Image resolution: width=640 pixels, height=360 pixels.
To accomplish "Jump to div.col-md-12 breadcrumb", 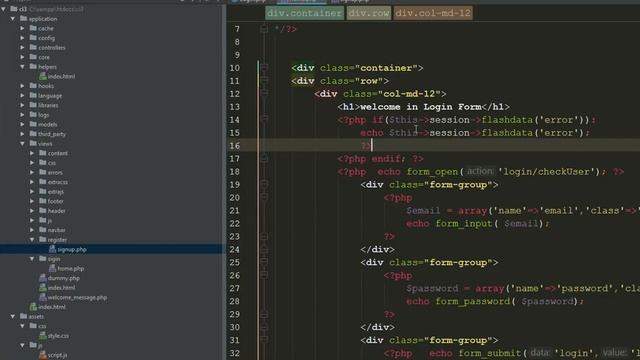I will tap(433, 13).
